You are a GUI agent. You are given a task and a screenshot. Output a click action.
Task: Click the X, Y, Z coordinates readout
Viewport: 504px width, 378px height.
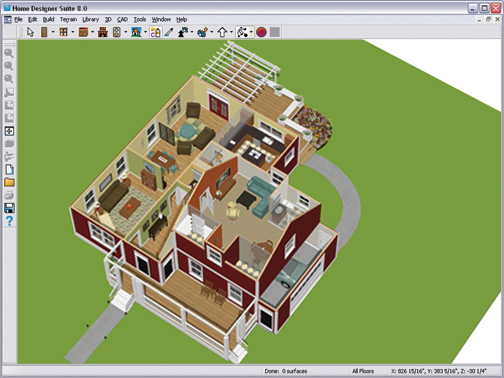[x=438, y=371]
